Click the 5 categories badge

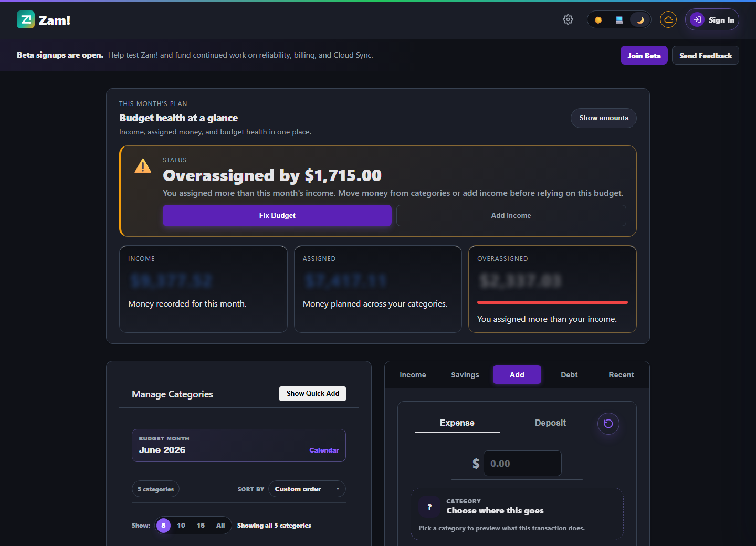point(155,489)
